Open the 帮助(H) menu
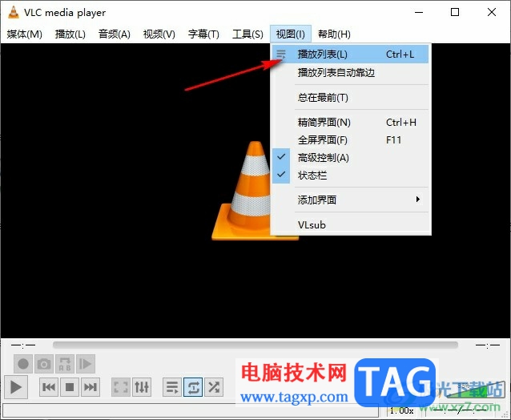This screenshot has height=420, width=511. coord(334,34)
